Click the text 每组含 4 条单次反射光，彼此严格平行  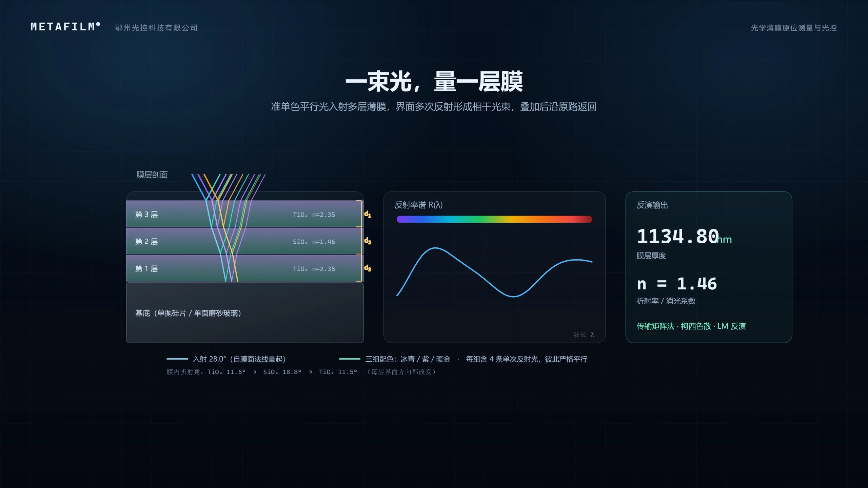tap(527, 359)
